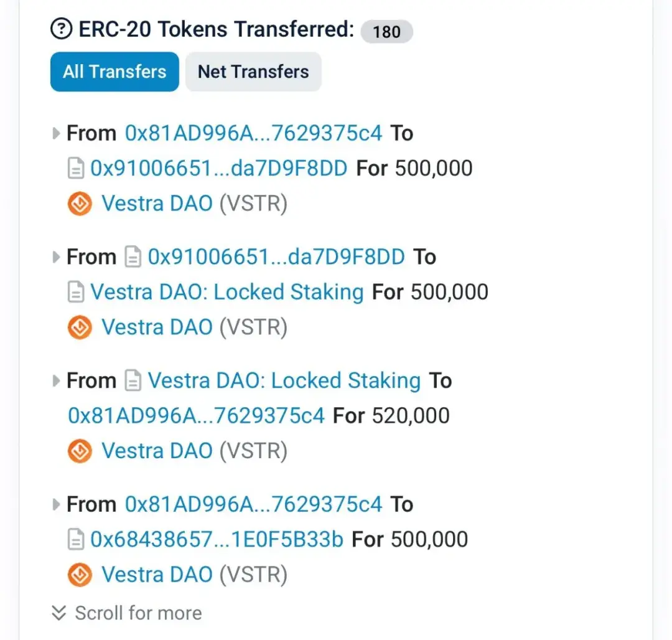Expand the third transfer row arrow
Viewport: 672px width, 640px height.
tap(57, 381)
